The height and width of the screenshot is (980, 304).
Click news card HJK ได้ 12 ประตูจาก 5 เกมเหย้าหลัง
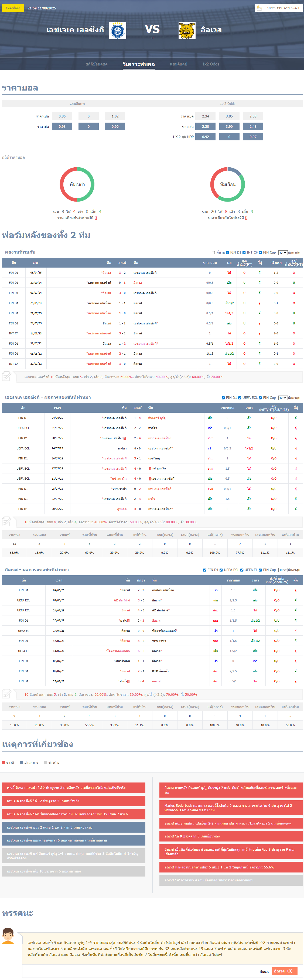(x=74, y=801)
